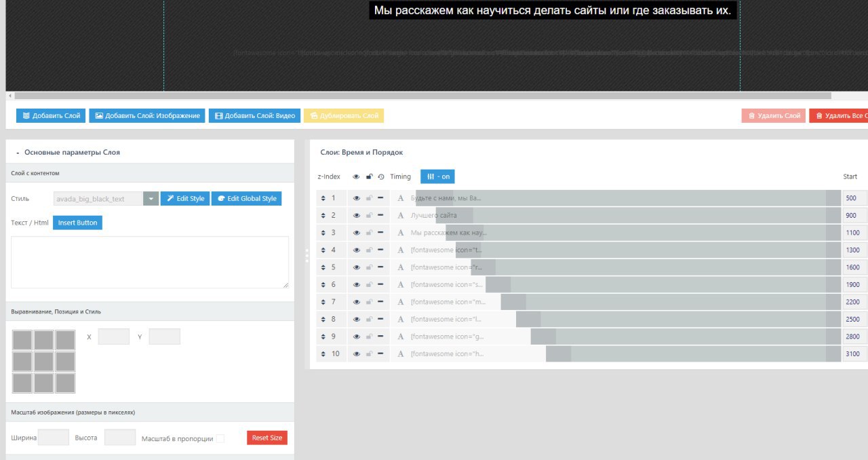
Task: Click the z-index sort arrows of layer 7
Action: (x=323, y=302)
